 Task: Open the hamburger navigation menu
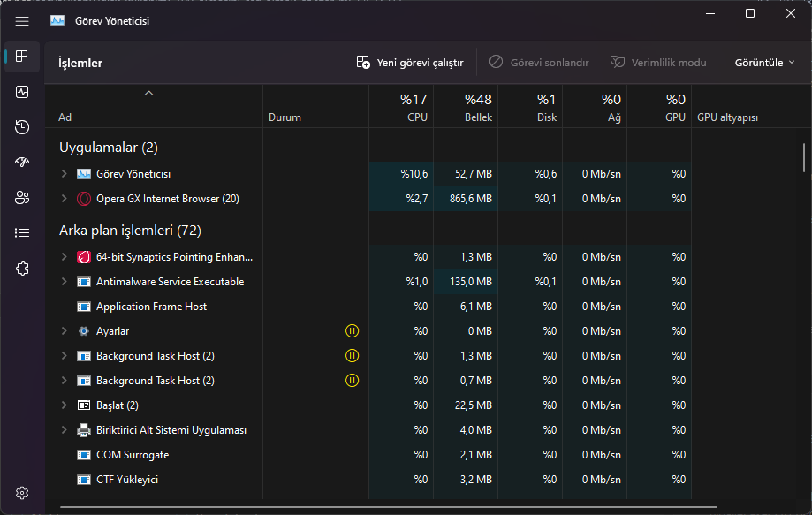(x=22, y=21)
